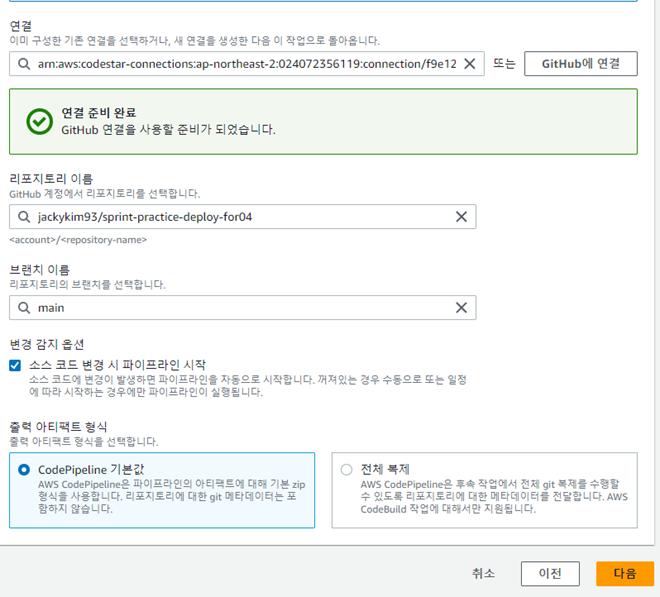The image size is (660, 597).
Task: Clear the repository name with X icon
Action: 461,217
